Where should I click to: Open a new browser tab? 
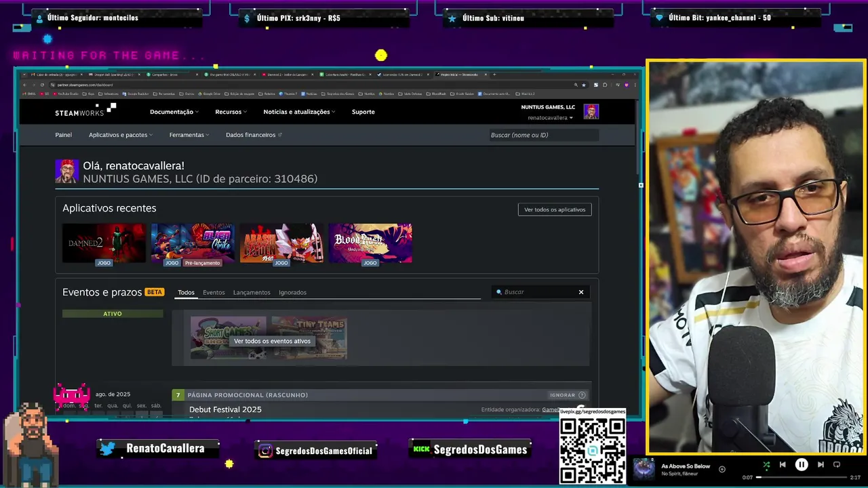click(x=494, y=75)
